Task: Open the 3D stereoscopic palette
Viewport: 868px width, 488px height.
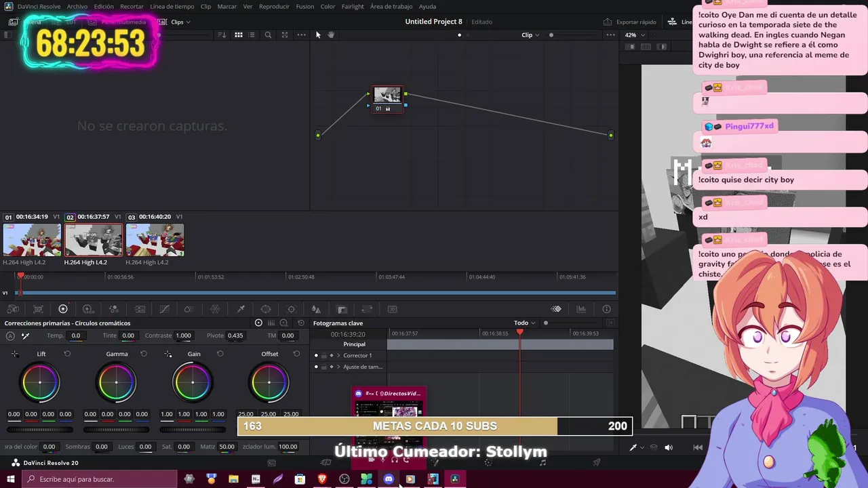Action: tap(392, 309)
